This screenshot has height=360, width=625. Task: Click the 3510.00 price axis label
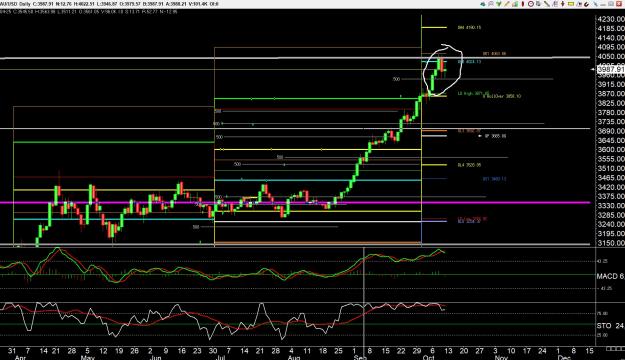click(611, 168)
